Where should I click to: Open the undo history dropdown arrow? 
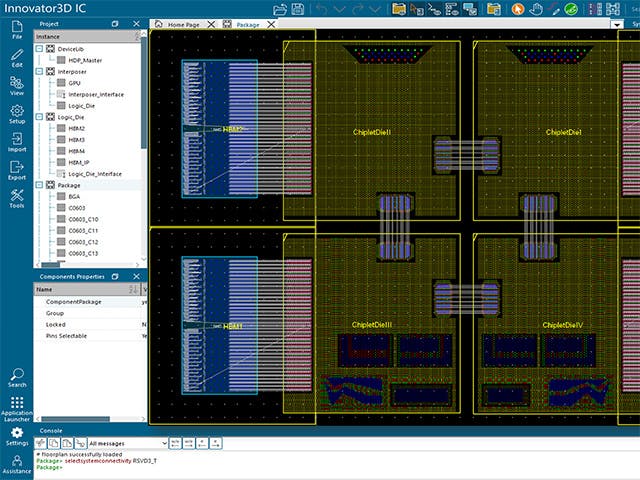[340, 9]
